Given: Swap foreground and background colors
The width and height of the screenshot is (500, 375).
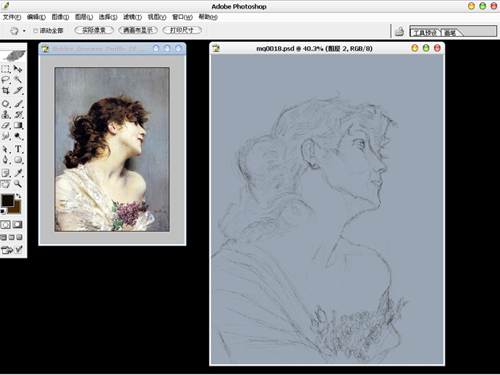Looking at the screenshot, I should tap(19, 196).
